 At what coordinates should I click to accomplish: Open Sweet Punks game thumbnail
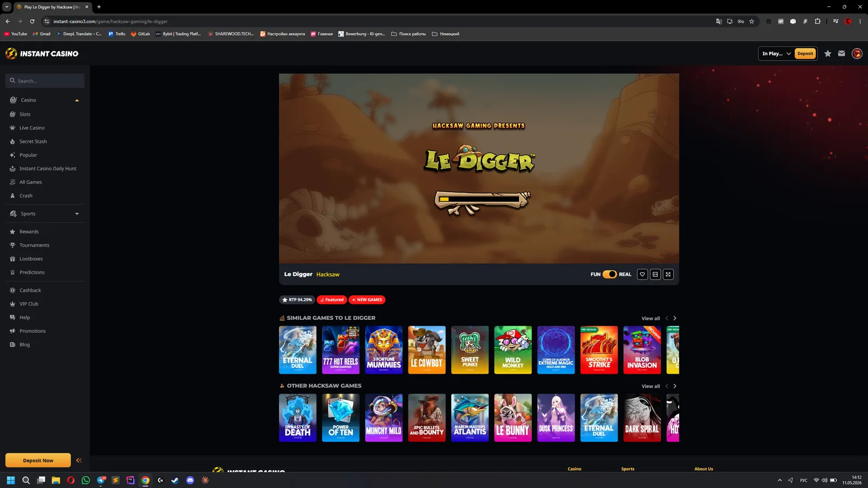(470, 350)
